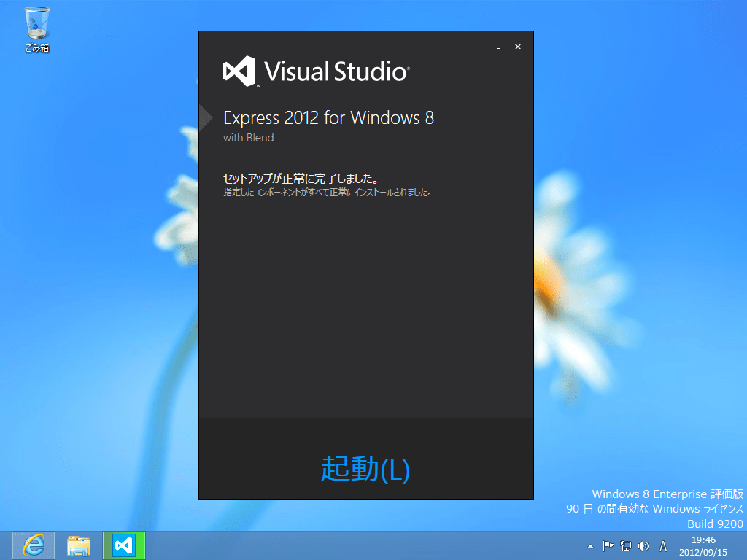
Task: Click the 'with Blend' subtitle text
Action: coord(248,138)
